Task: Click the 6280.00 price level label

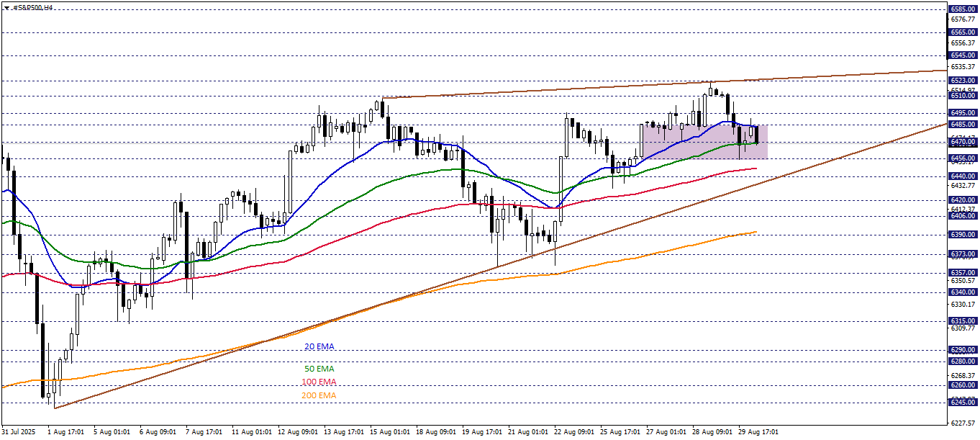Action: point(963,361)
